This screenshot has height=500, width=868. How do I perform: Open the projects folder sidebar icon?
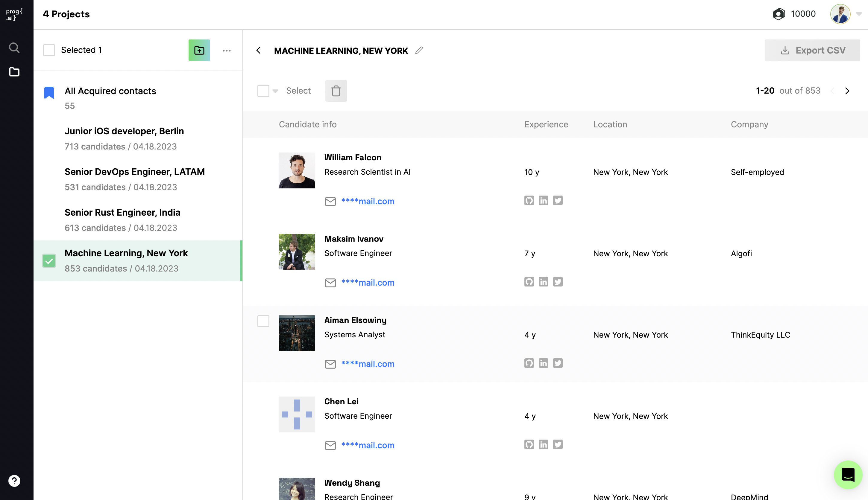tap(14, 72)
